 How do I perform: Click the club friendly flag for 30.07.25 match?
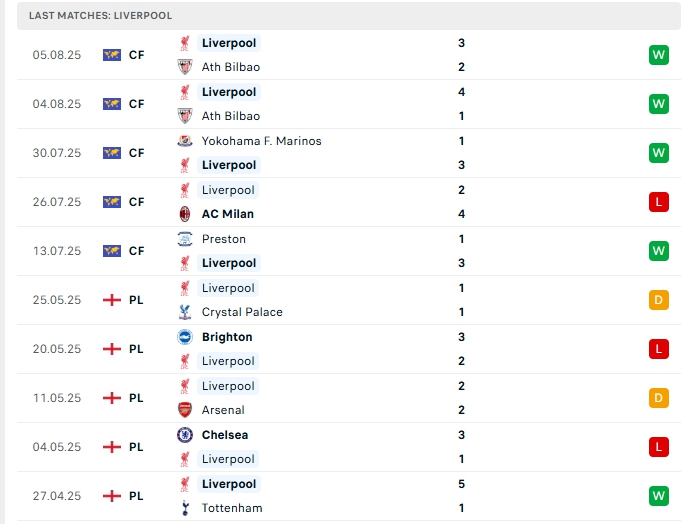pyautogui.click(x=112, y=153)
